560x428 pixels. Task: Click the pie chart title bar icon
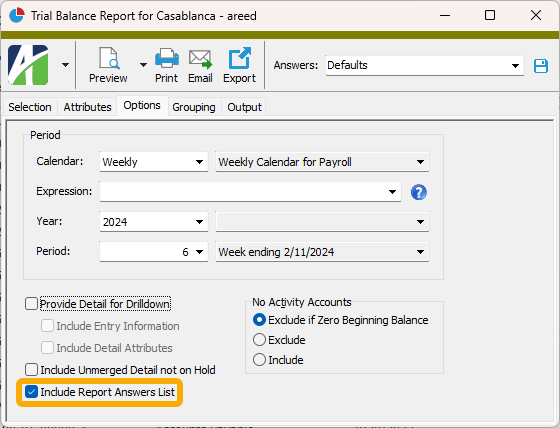point(16,15)
